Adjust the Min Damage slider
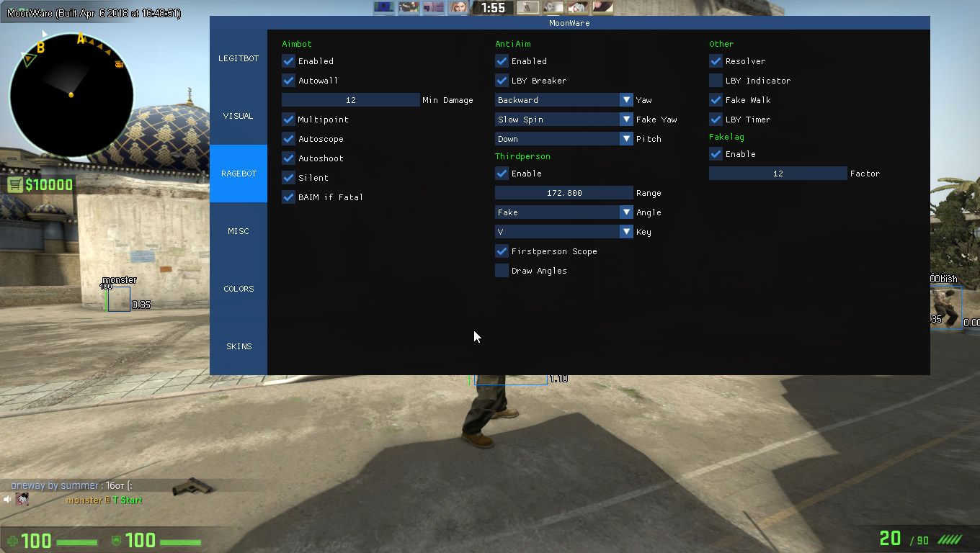Viewport: 980px width, 553px height. [350, 100]
